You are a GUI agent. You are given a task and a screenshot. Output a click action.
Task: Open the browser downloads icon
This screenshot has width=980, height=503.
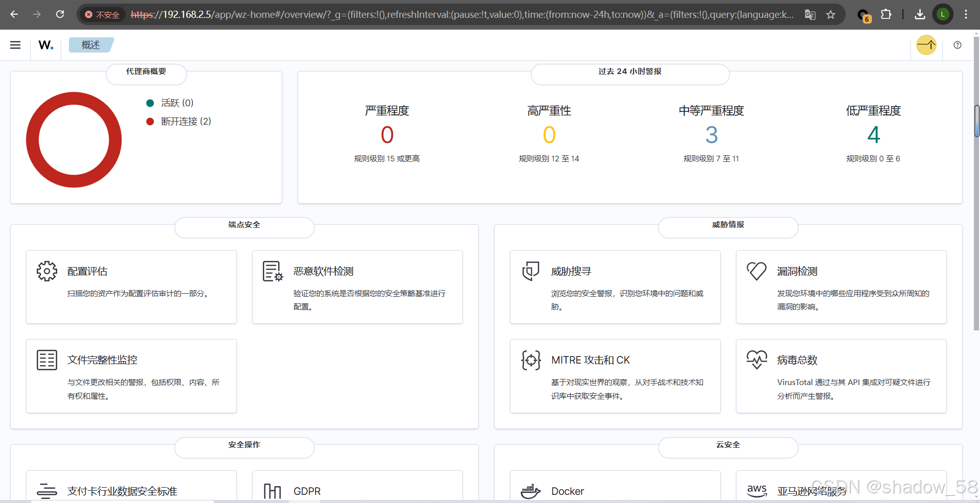coord(920,14)
